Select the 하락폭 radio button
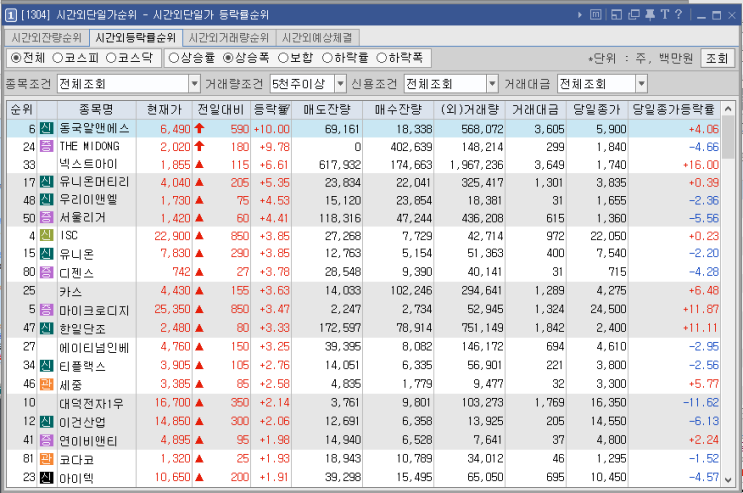This screenshot has height=493, width=743. (381, 58)
